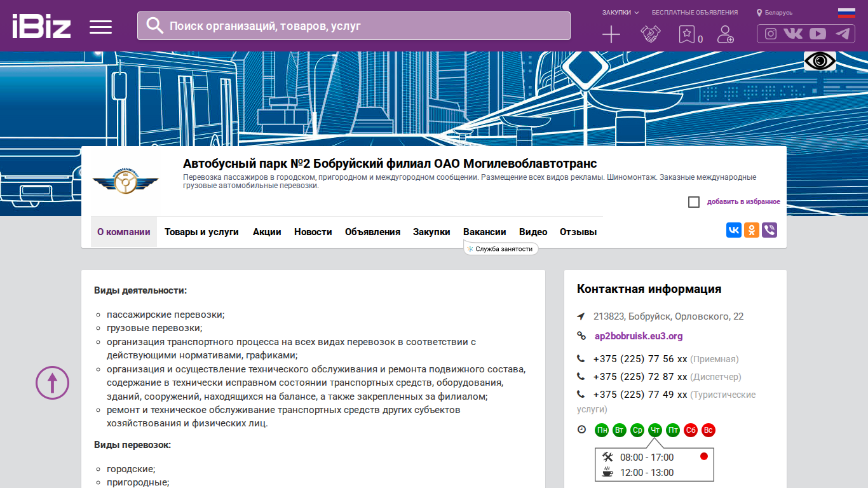The image size is (868, 488).
Task: Click phone icon for Диспетчер number
Action: [581, 377]
